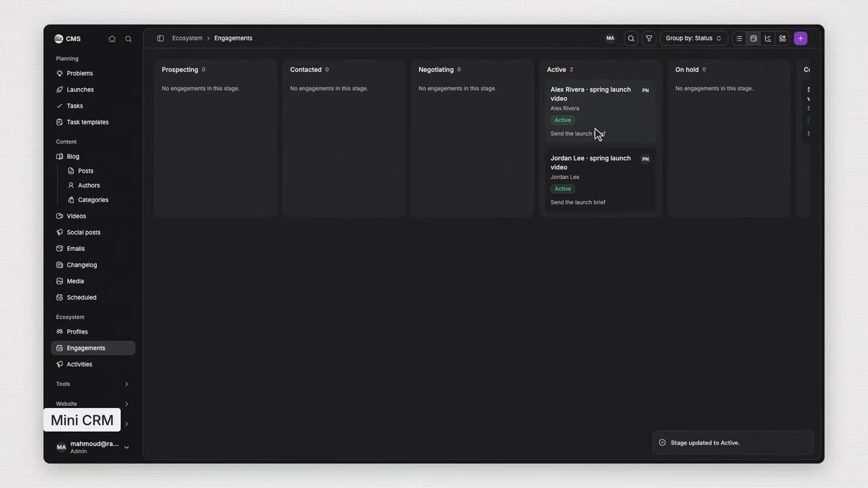
Task: Click the MA avatar in the top toolbar
Action: point(610,39)
